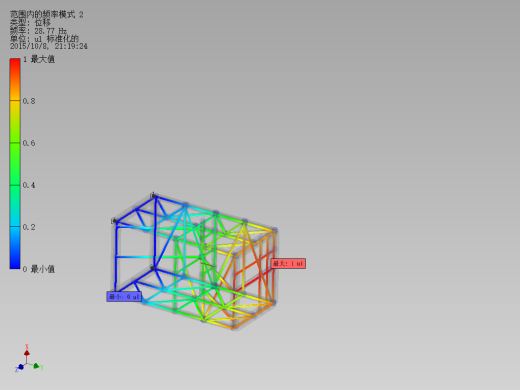Click the 最小值 legend label
Image resolution: width=520 pixels, height=390 pixels.
tap(43, 269)
